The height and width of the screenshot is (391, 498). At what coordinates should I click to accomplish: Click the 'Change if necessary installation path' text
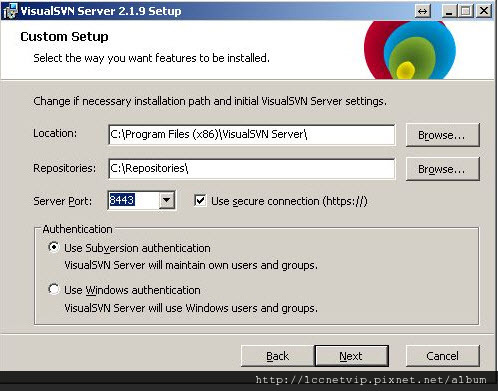click(x=210, y=101)
